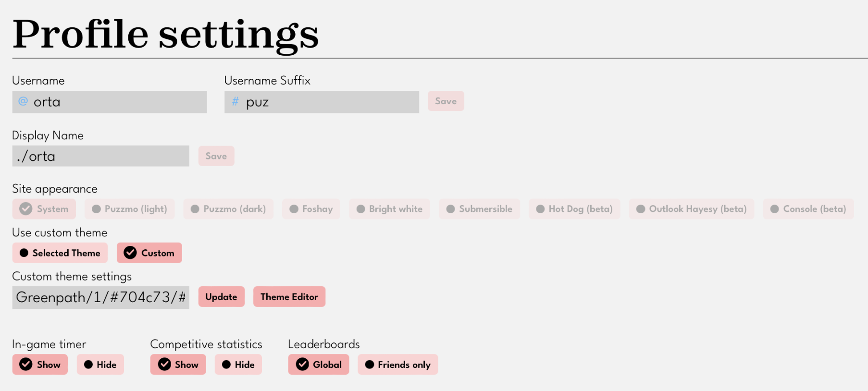The width and height of the screenshot is (868, 391).
Task: Select the Console (beta) theme
Action: pos(808,209)
